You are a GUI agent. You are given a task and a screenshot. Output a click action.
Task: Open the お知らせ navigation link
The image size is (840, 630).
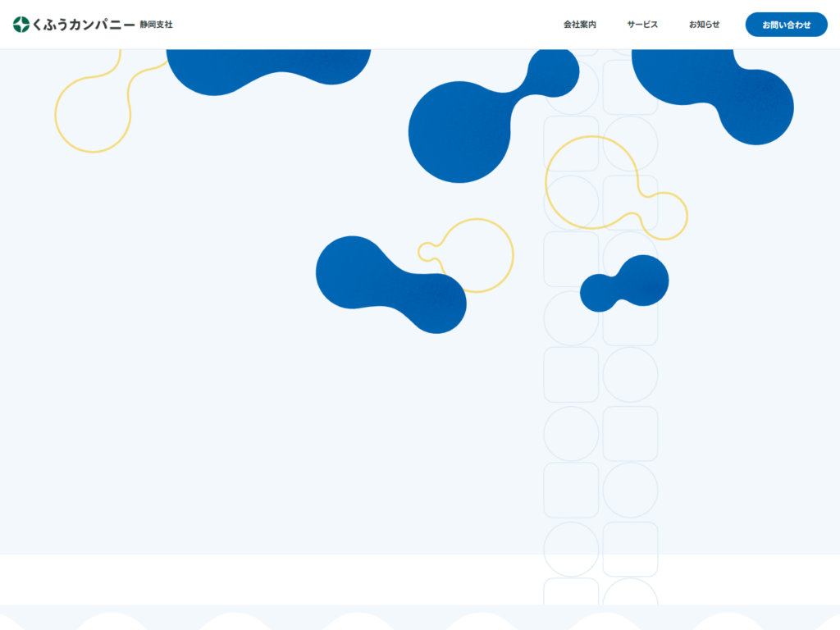(704, 25)
